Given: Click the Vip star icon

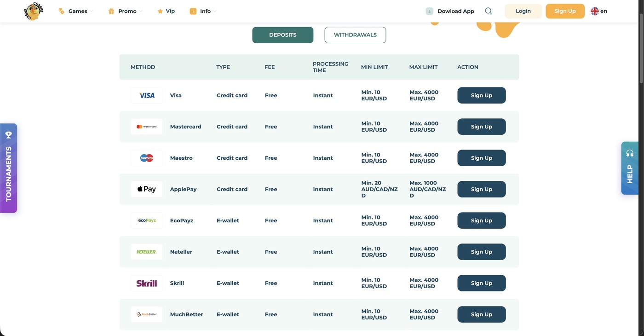Looking at the screenshot, I should click(160, 11).
